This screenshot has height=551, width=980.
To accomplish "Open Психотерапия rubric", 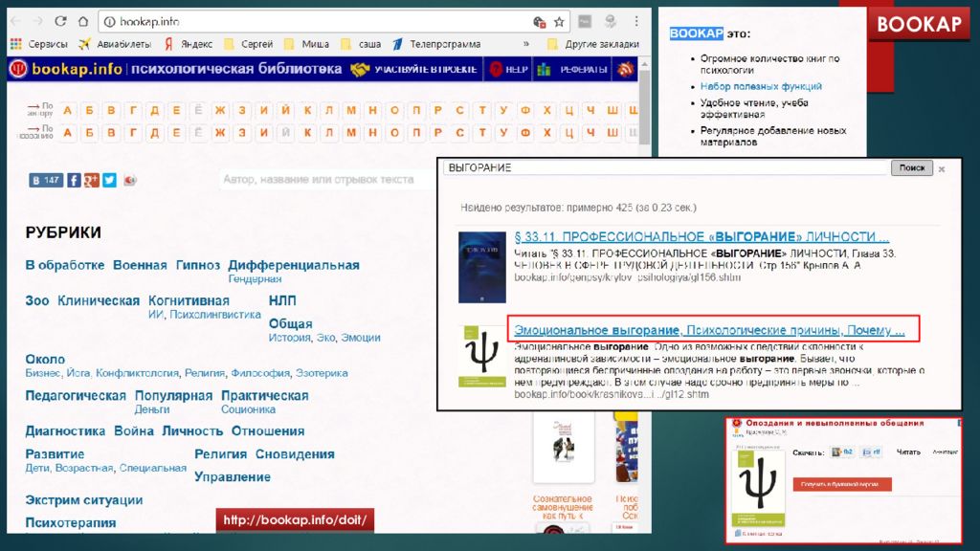I will (x=71, y=523).
